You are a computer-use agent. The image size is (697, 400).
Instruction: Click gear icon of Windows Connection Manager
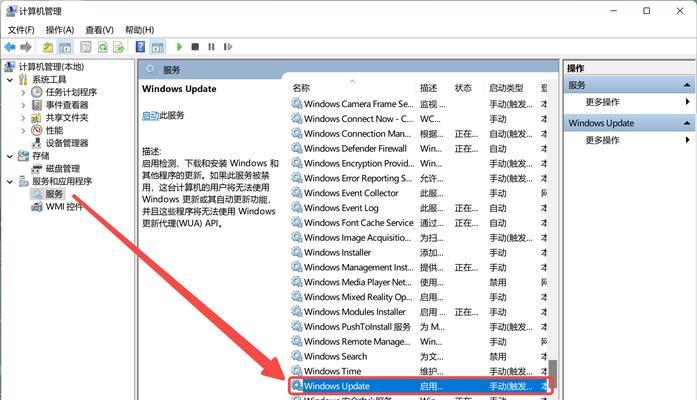tap(296, 133)
